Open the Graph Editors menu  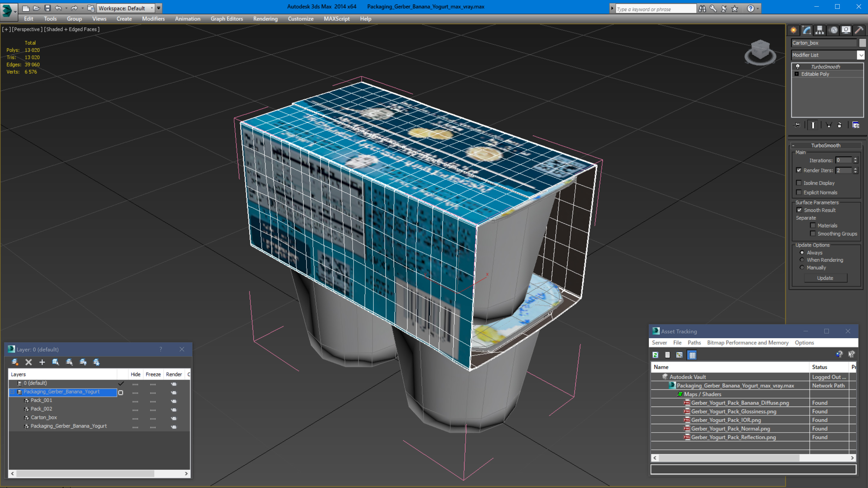227,19
